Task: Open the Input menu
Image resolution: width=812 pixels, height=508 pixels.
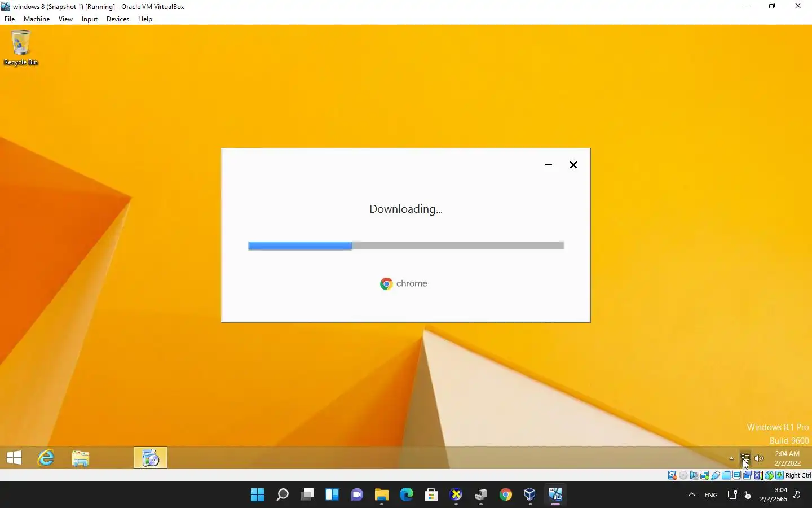Action: [x=89, y=19]
